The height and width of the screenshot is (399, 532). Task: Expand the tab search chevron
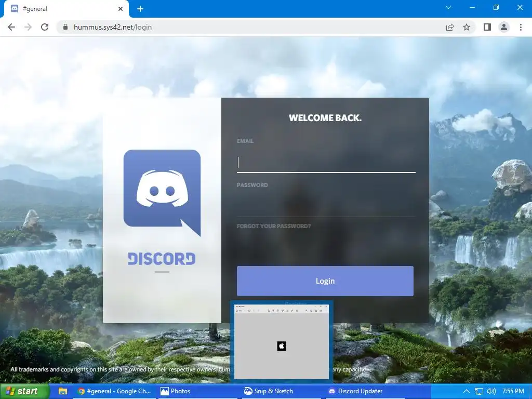pos(448,7)
